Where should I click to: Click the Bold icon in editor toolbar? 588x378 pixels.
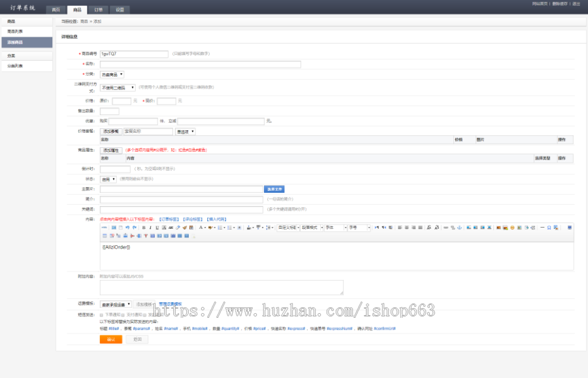tap(143, 228)
